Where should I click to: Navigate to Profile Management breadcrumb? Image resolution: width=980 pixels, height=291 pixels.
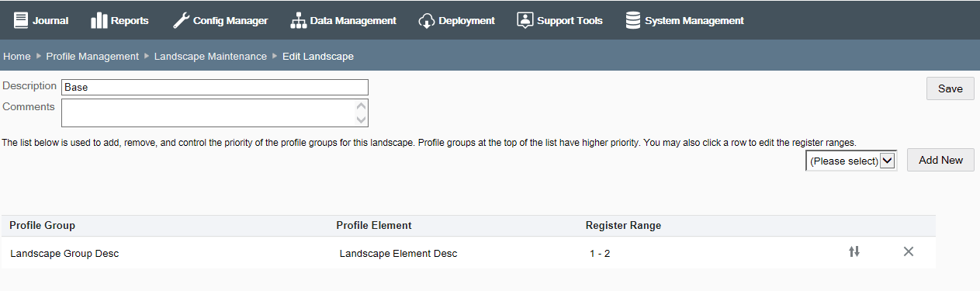[92, 57]
